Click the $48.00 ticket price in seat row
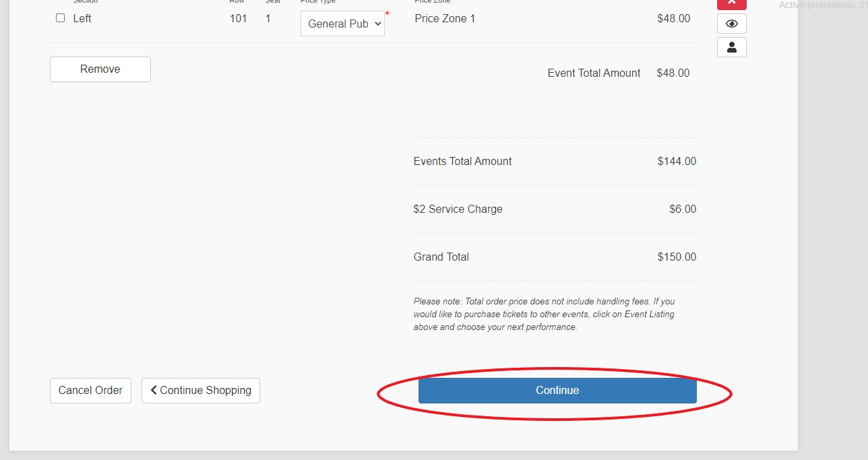This screenshot has height=460, width=868. (673, 18)
